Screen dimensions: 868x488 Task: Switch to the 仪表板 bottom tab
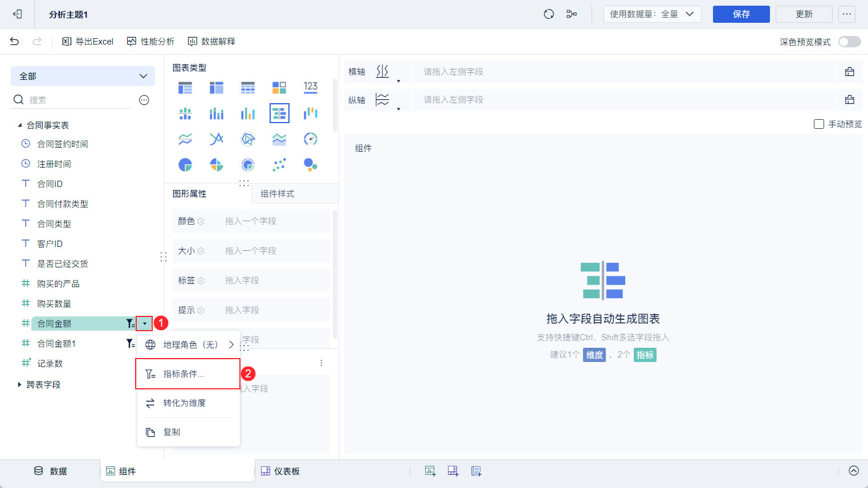(x=280, y=471)
